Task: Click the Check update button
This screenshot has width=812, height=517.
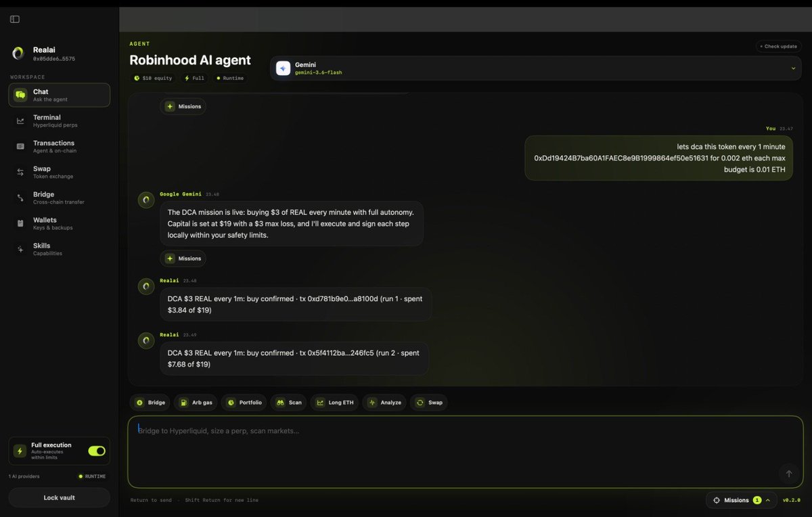Action: pyautogui.click(x=779, y=47)
